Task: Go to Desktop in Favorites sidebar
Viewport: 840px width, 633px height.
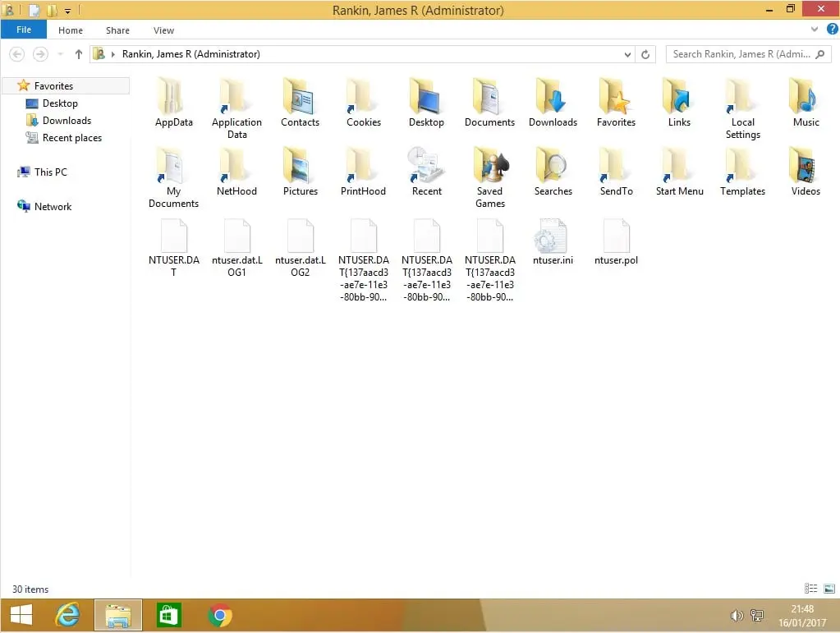Action: tap(60, 103)
